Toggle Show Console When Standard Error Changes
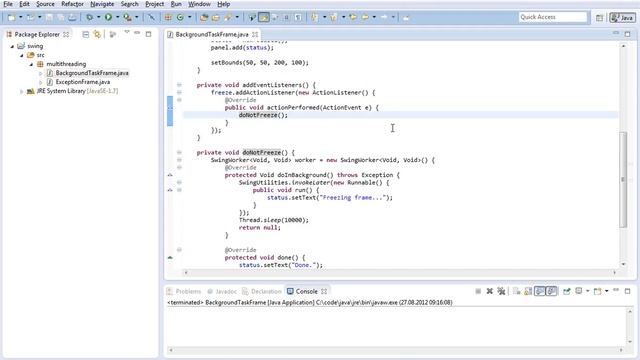The width and height of the screenshot is (640, 360). 551,291
